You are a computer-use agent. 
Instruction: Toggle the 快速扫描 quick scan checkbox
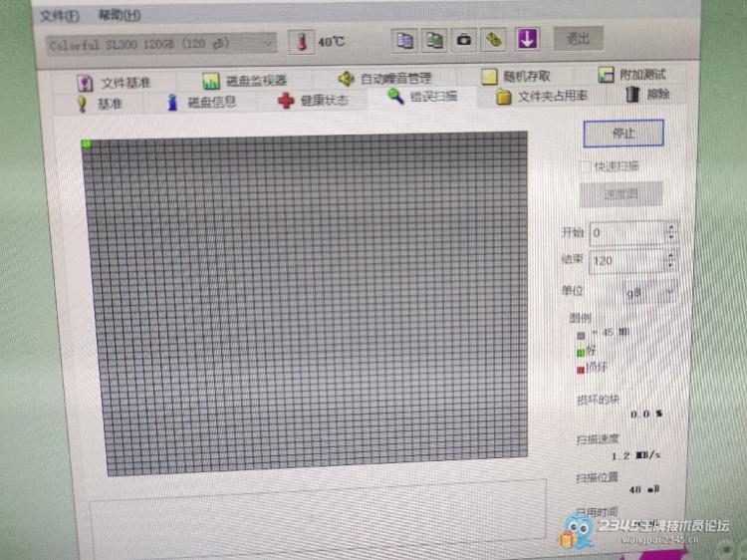tap(584, 166)
